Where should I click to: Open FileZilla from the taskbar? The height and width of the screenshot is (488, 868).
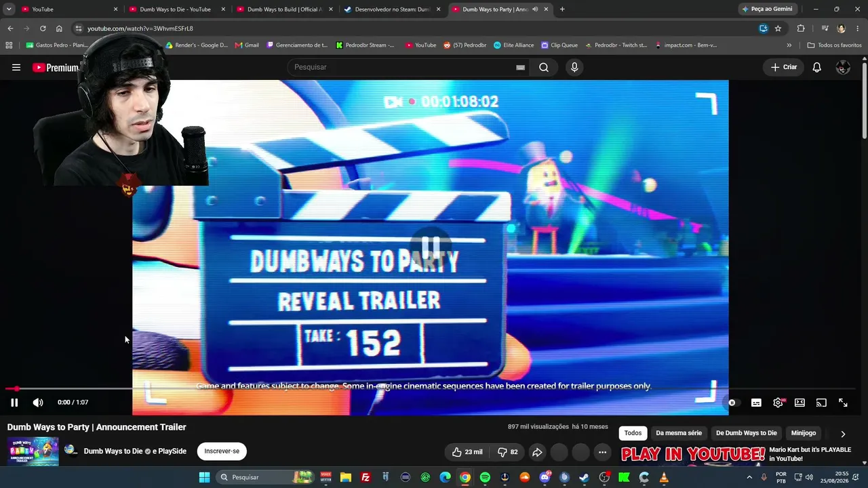tap(366, 477)
